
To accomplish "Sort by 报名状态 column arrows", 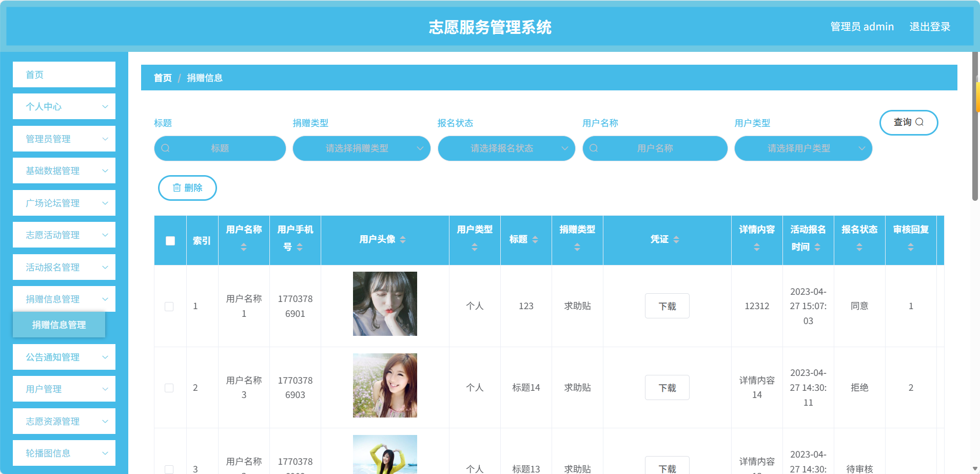I will pyautogui.click(x=859, y=247).
